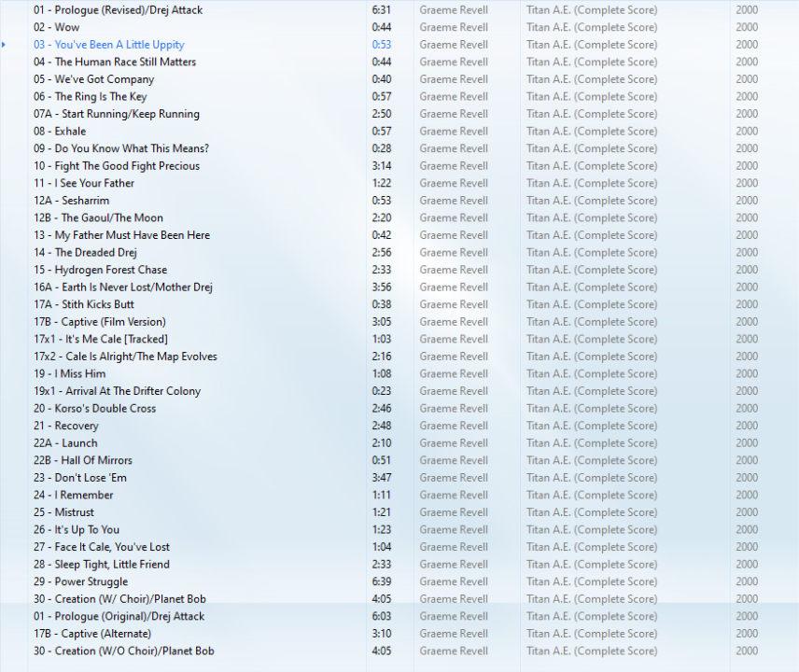
Task: Select '17B - Captive (Alternate)'
Action: click(x=92, y=634)
